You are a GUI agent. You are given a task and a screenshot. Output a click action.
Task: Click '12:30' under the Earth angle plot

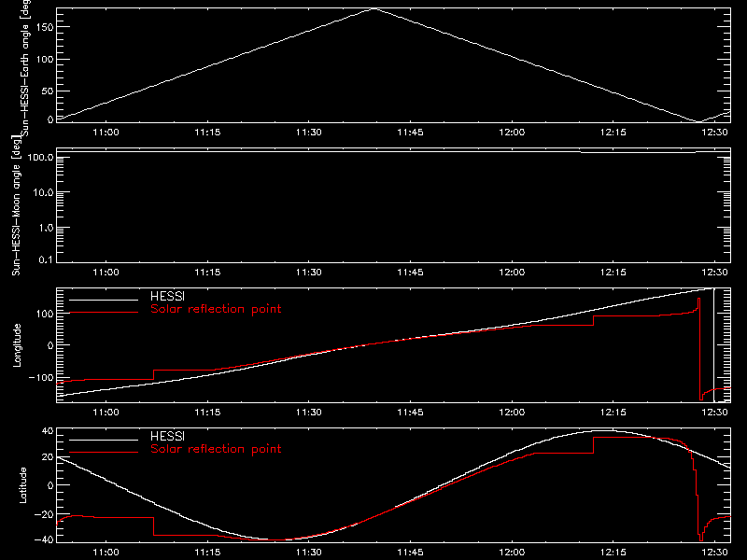point(714,132)
